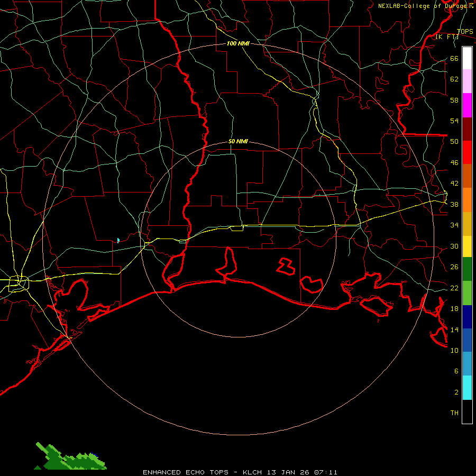476x476 pixels.
Task: Click the 14 legend label
Action: (454, 329)
